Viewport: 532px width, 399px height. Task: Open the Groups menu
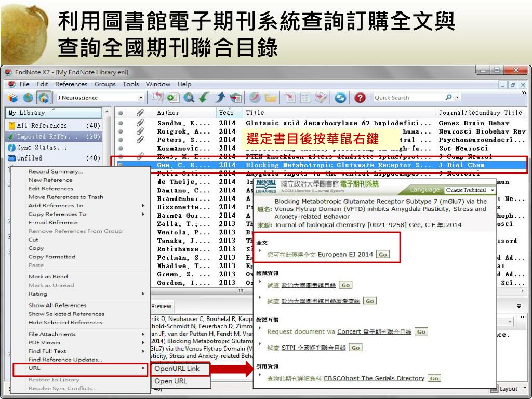click(105, 84)
